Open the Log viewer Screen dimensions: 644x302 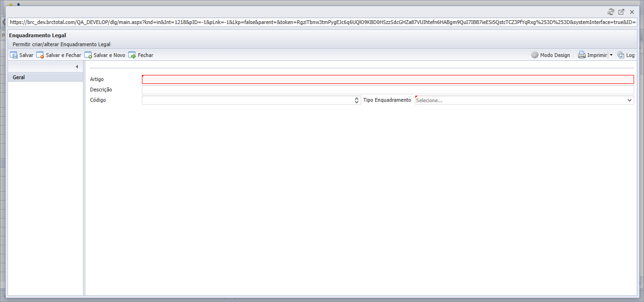point(626,55)
